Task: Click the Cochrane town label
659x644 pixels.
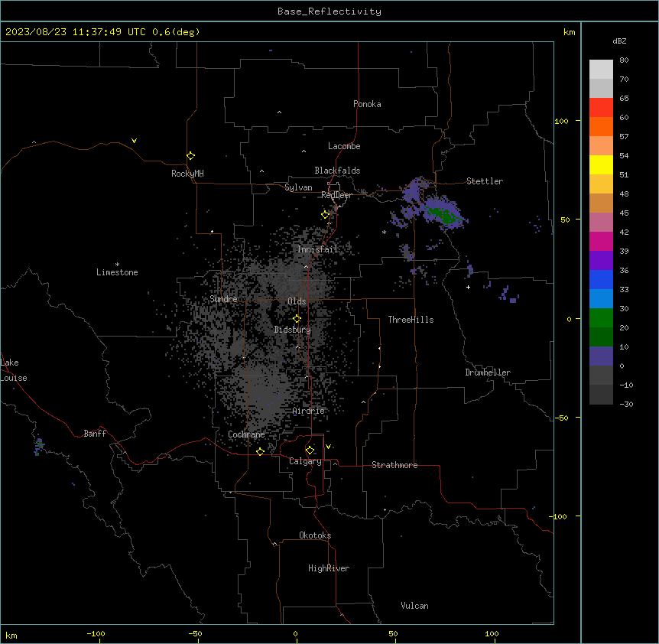Action: point(246,434)
